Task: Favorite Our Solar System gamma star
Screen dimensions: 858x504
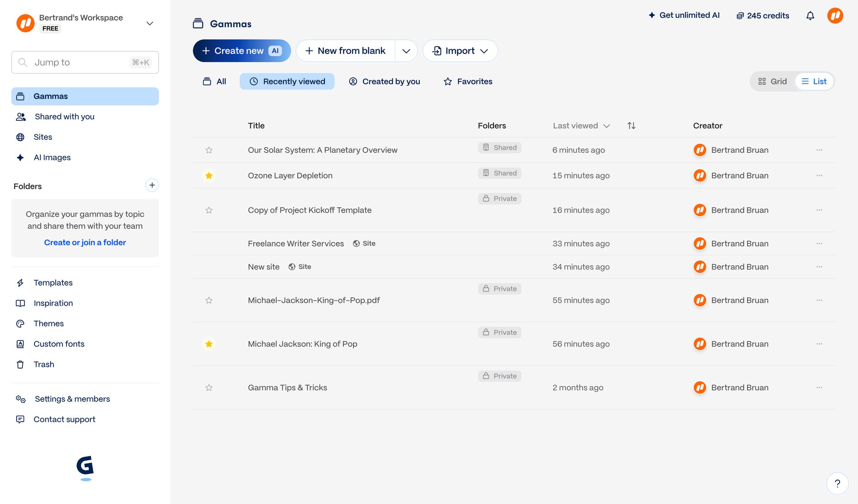Action: (x=209, y=150)
